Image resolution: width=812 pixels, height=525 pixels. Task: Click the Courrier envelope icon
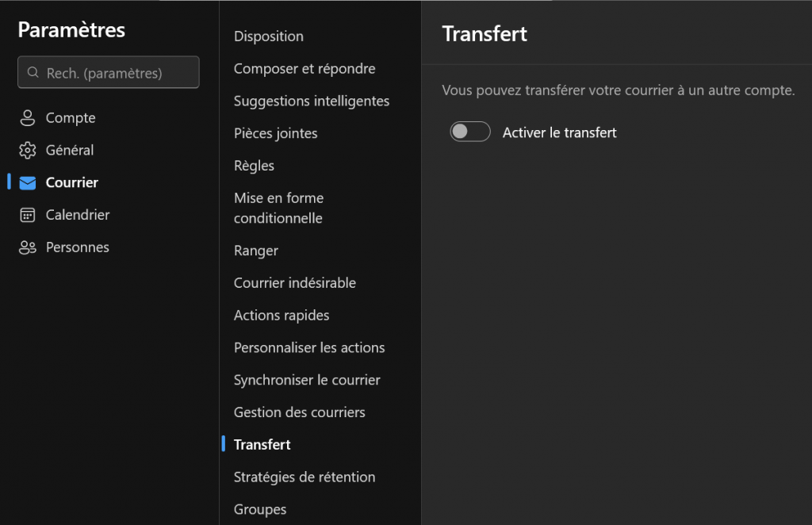point(28,183)
